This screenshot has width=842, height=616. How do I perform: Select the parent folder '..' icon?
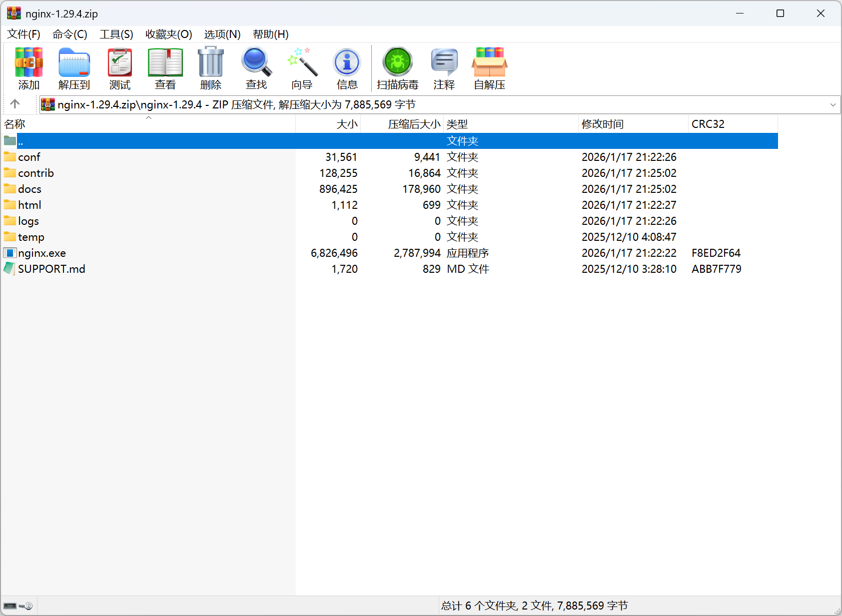10,141
